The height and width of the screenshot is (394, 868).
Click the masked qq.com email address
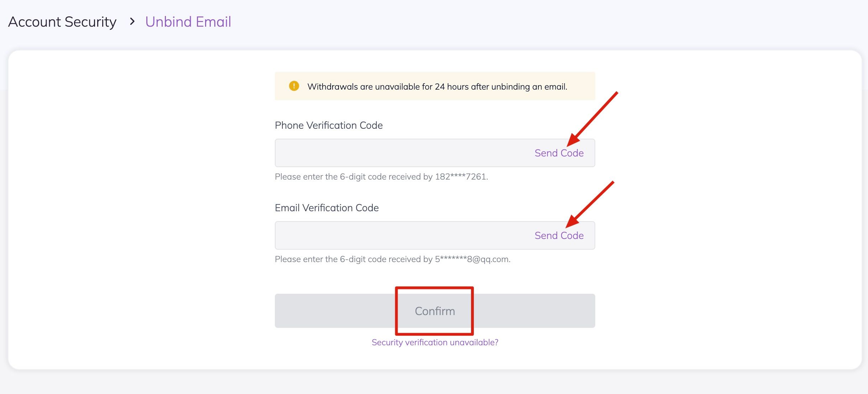click(472, 259)
